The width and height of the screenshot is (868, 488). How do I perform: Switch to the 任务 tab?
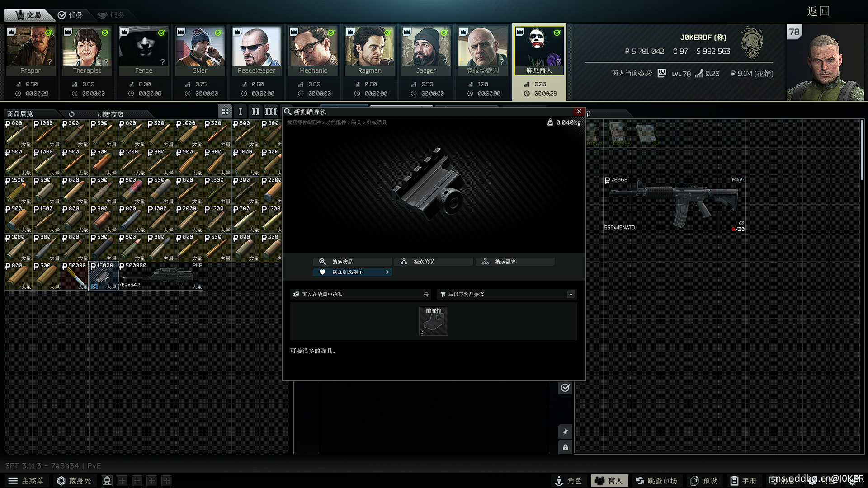[71, 15]
